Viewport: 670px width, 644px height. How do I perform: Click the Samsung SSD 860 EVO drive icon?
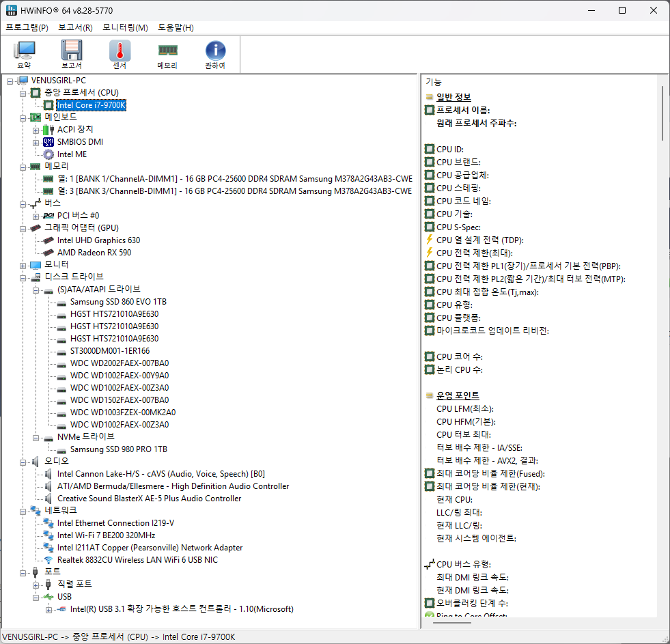(x=61, y=303)
